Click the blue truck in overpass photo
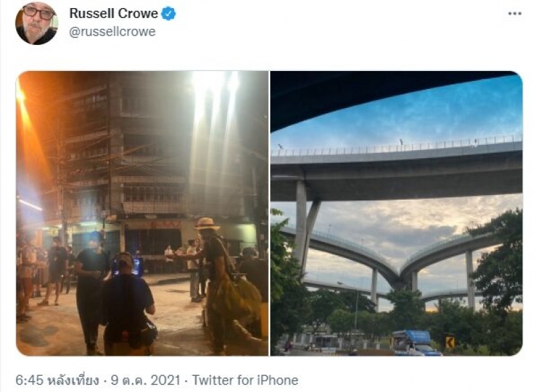536x392 pixels. point(414,342)
